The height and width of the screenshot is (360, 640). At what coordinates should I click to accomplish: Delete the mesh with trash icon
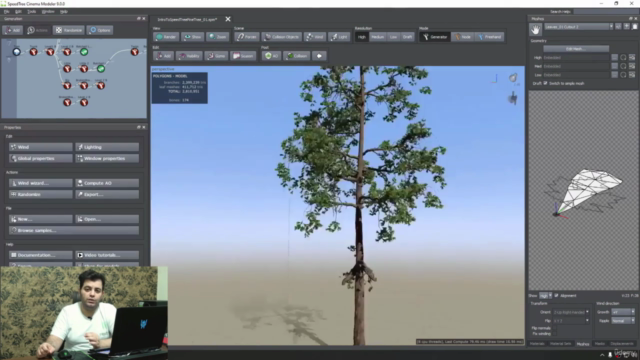[635, 27]
